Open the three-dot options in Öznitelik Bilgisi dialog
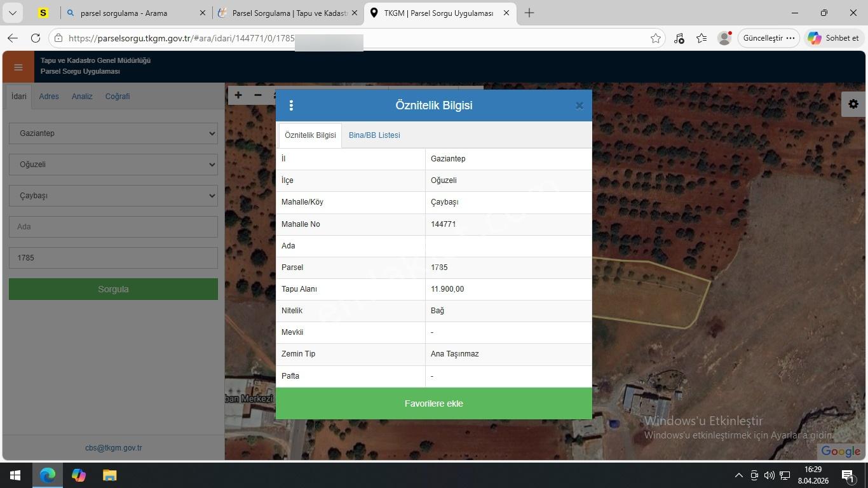Image resolution: width=868 pixels, height=488 pixels. 291,105
